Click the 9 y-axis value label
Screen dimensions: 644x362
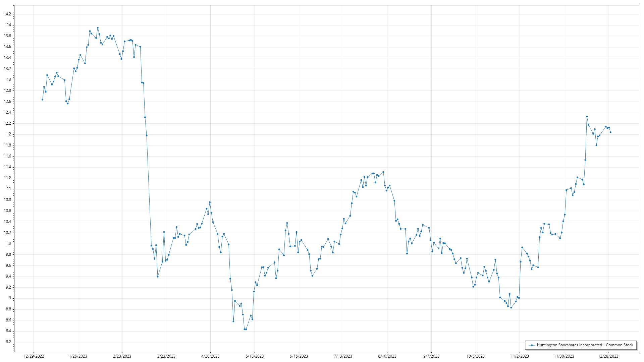[10, 298]
